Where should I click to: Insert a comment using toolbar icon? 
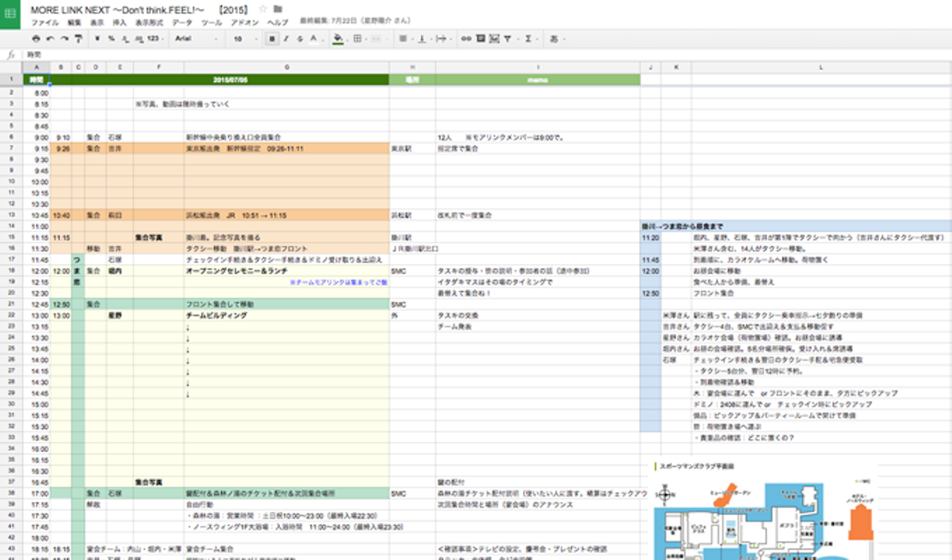pos(481,39)
